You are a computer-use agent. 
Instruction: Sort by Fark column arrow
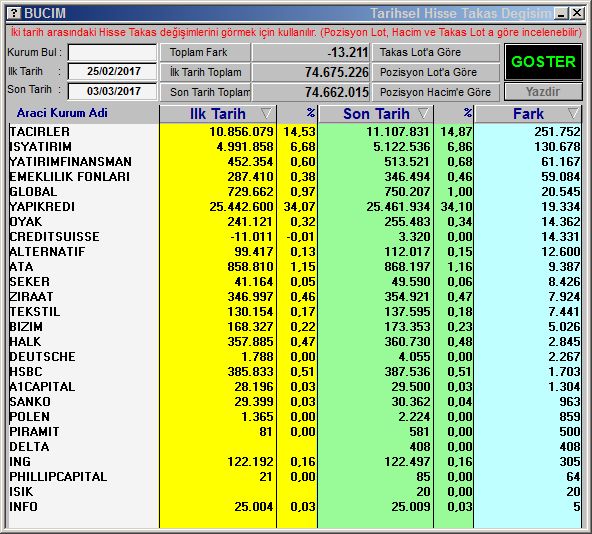573,113
